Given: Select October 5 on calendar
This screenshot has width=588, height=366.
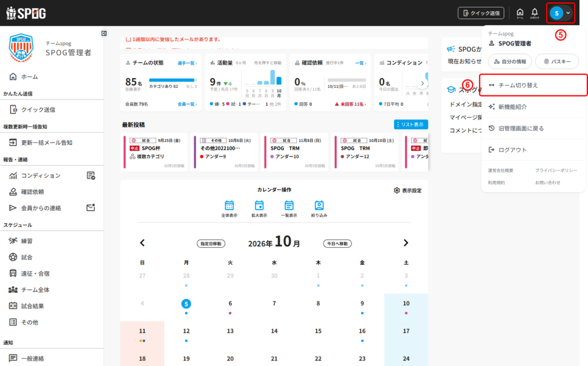Looking at the screenshot, I should click(186, 303).
